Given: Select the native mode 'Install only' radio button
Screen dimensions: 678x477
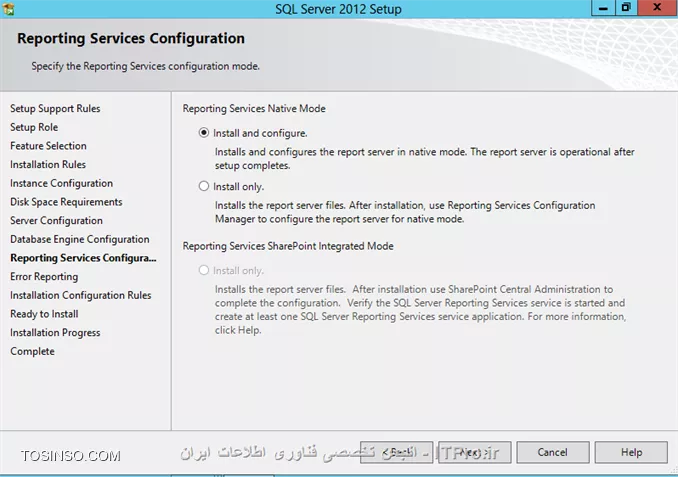Looking at the screenshot, I should coord(204,186).
